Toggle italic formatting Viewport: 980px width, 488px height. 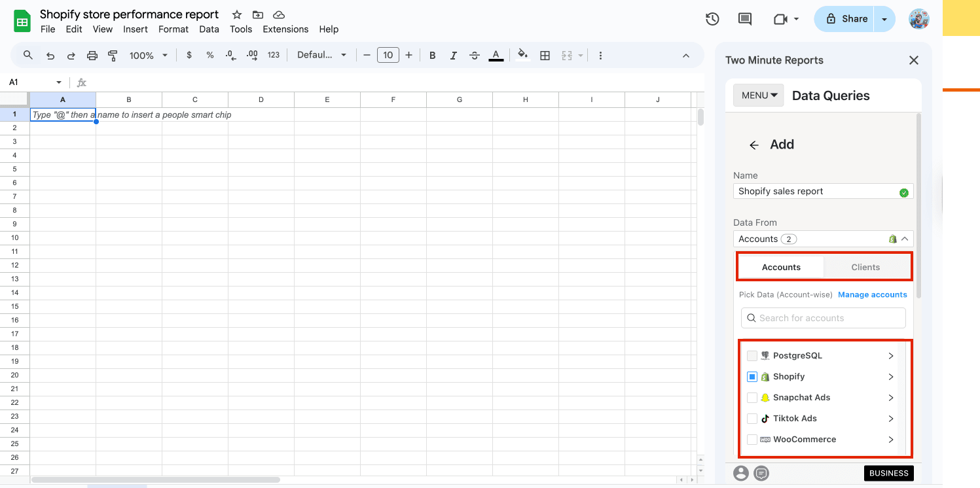pos(453,56)
